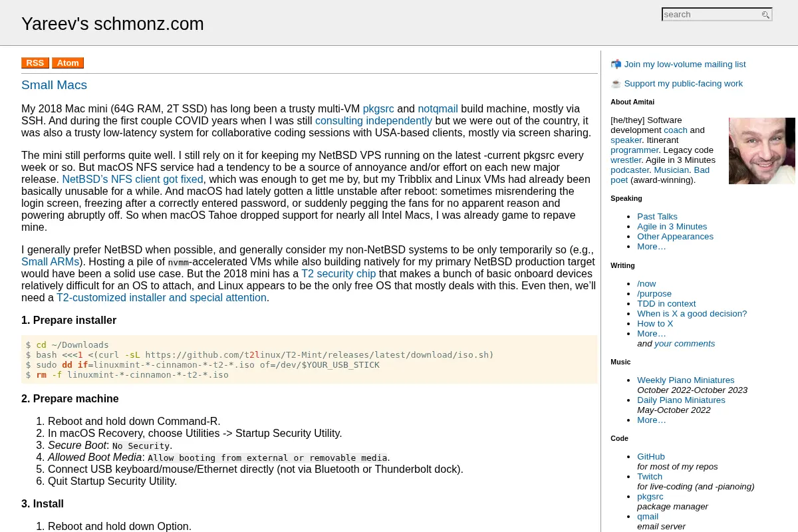Go to Yareev's schmonz.com home title

[112, 24]
